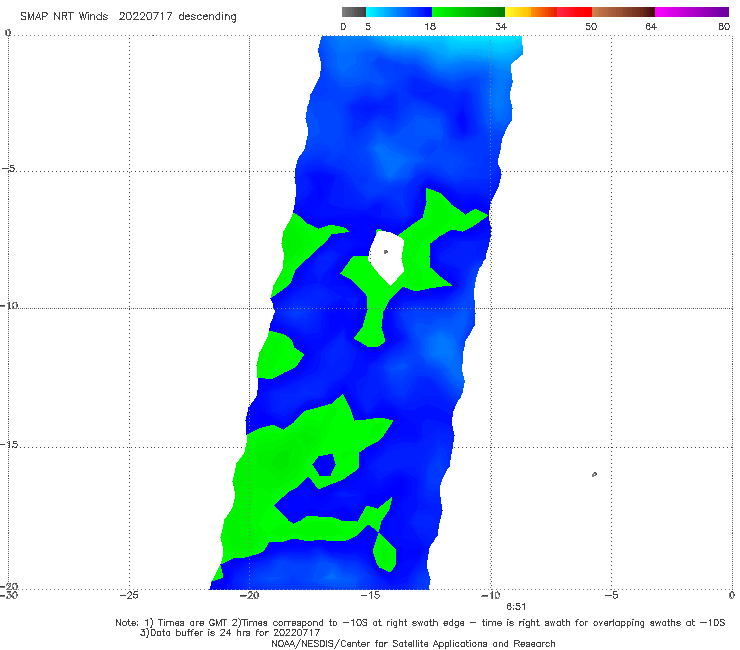Click the note line starting 'Note: 1) Times are GMT'
740x650 pixels.
tap(420, 623)
